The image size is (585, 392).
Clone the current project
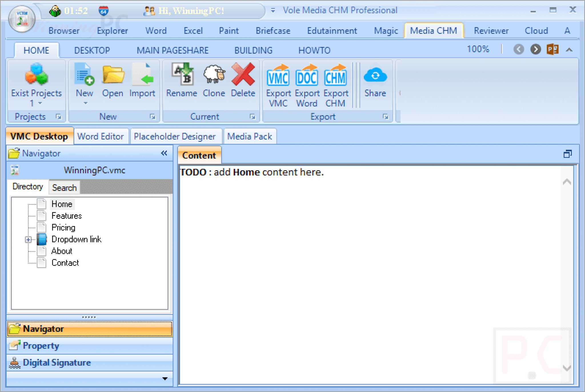pos(214,81)
